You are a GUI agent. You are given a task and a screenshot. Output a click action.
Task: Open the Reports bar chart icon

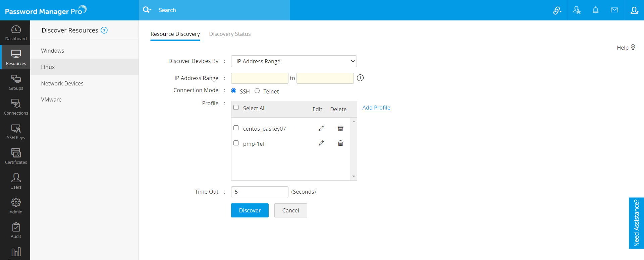coord(16,252)
